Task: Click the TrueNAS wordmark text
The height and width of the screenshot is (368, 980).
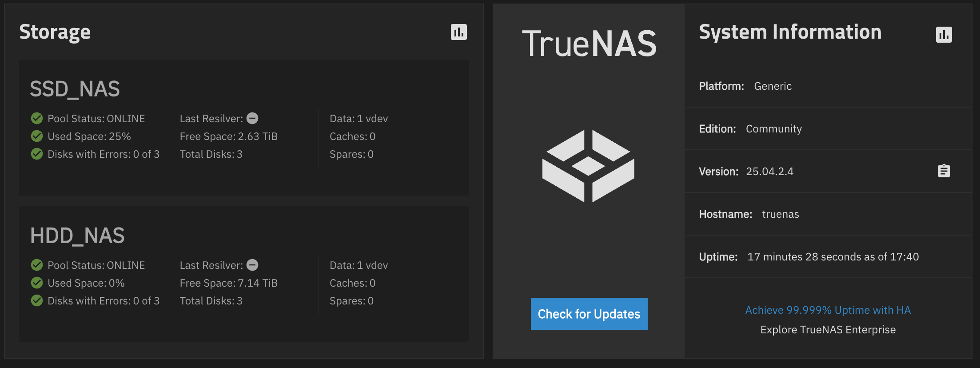Action: pyautogui.click(x=589, y=44)
